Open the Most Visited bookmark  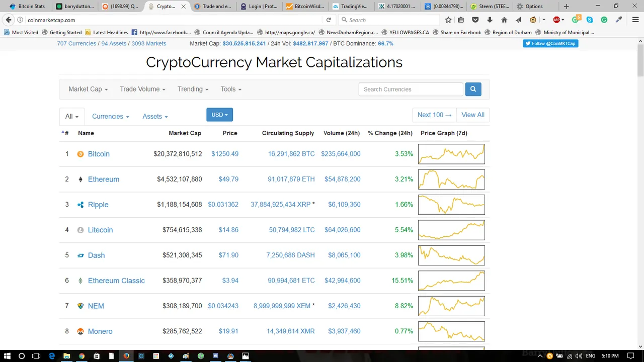[x=21, y=32]
